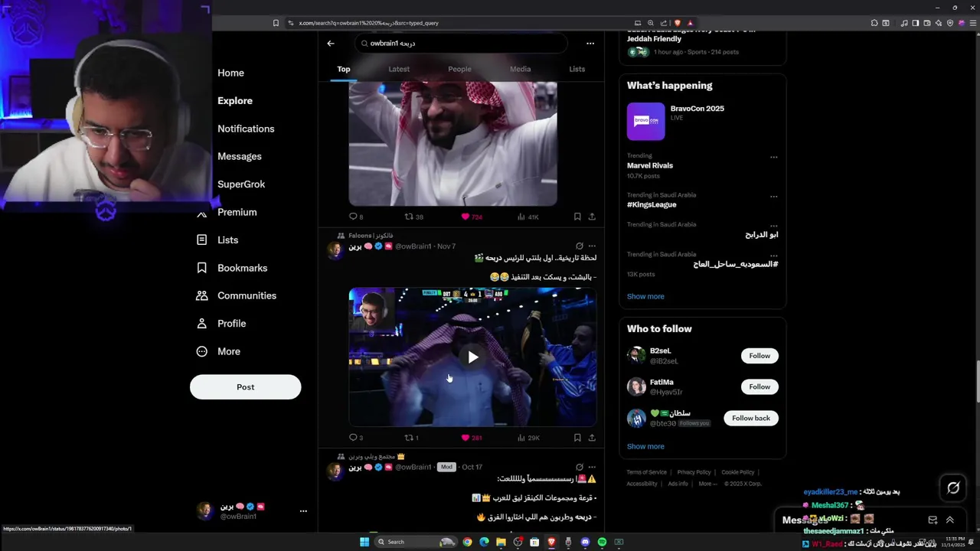Open account menu dots beside @owBrain1
This screenshot has height=551, width=980.
pos(303,511)
